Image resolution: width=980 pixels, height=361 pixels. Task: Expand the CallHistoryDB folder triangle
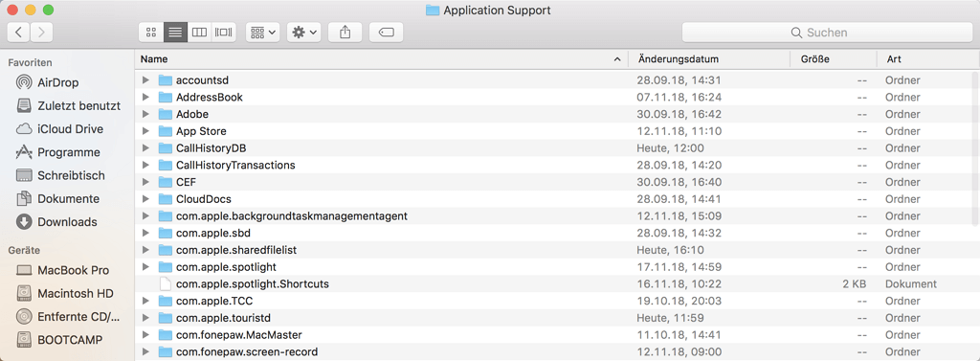[145, 147]
